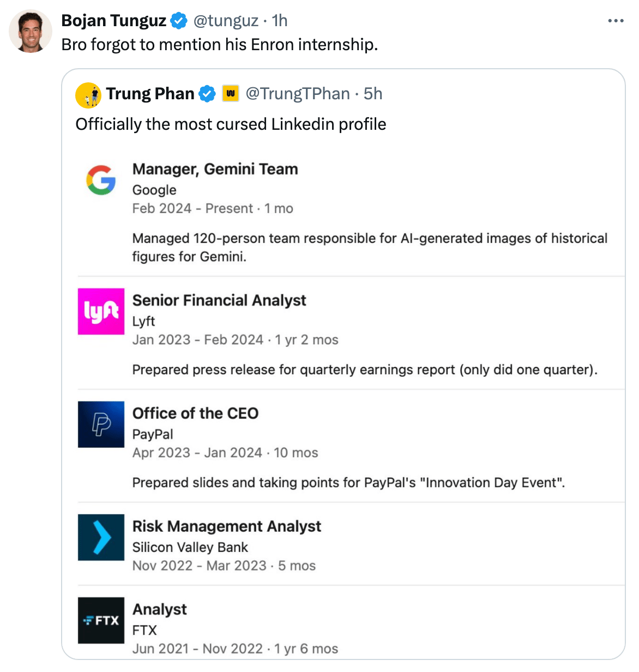Screen dimensions: 639x672
Task: Click the FTX logo icon
Action: coord(101,620)
